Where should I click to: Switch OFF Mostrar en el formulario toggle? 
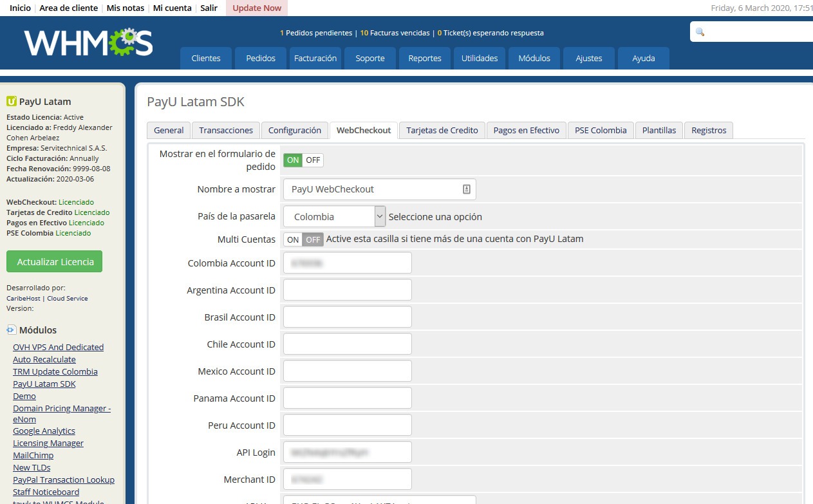pyautogui.click(x=313, y=160)
